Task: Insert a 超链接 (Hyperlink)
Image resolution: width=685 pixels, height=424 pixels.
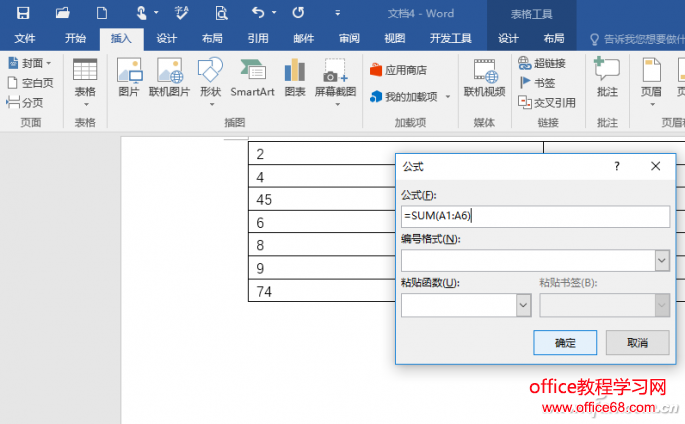Action: [542, 63]
